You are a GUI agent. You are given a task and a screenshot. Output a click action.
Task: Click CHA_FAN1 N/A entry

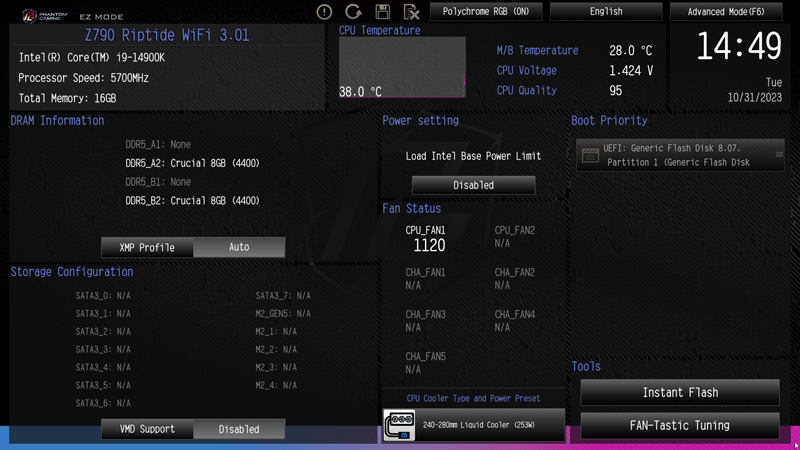click(425, 279)
